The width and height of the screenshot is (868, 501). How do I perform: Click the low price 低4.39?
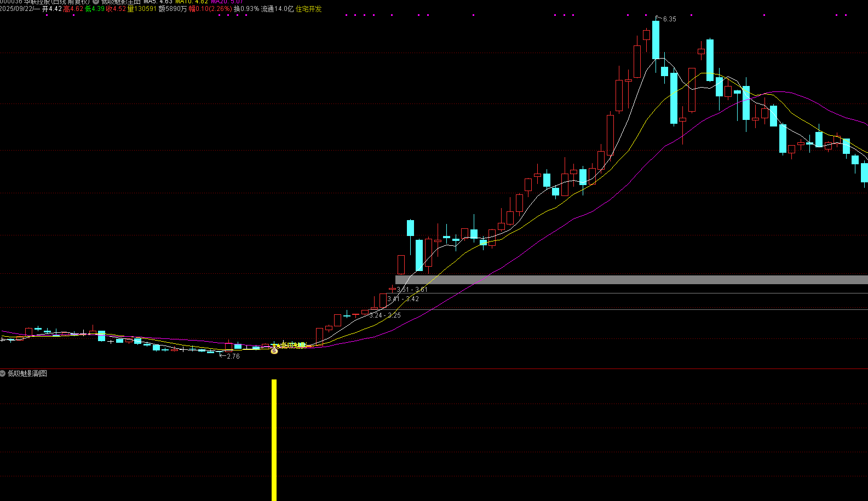coord(95,9)
